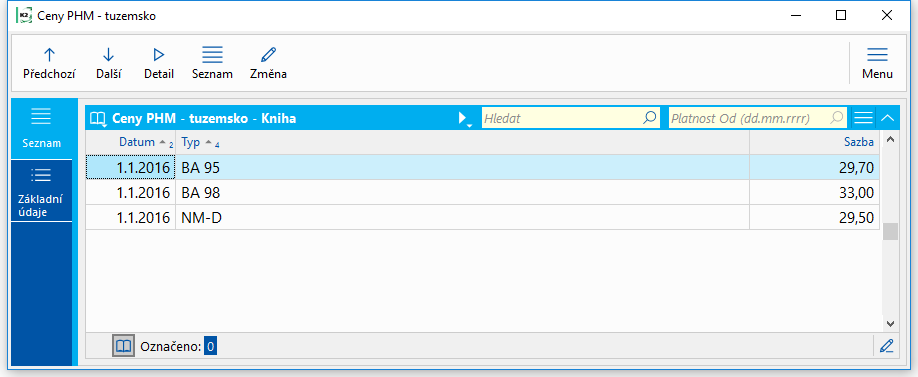The width and height of the screenshot is (918, 377).
Task: Select the BA 98 row
Action: (x=482, y=192)
